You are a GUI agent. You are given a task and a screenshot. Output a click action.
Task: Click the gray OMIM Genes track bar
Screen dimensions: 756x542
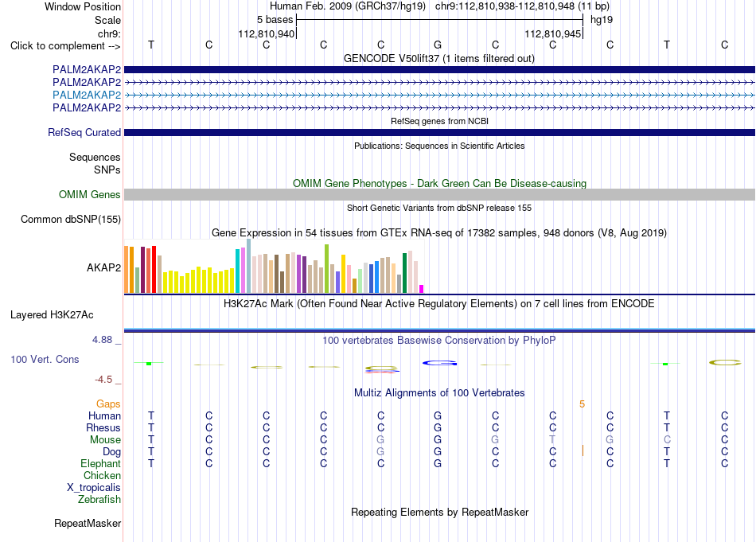[439, 194]
